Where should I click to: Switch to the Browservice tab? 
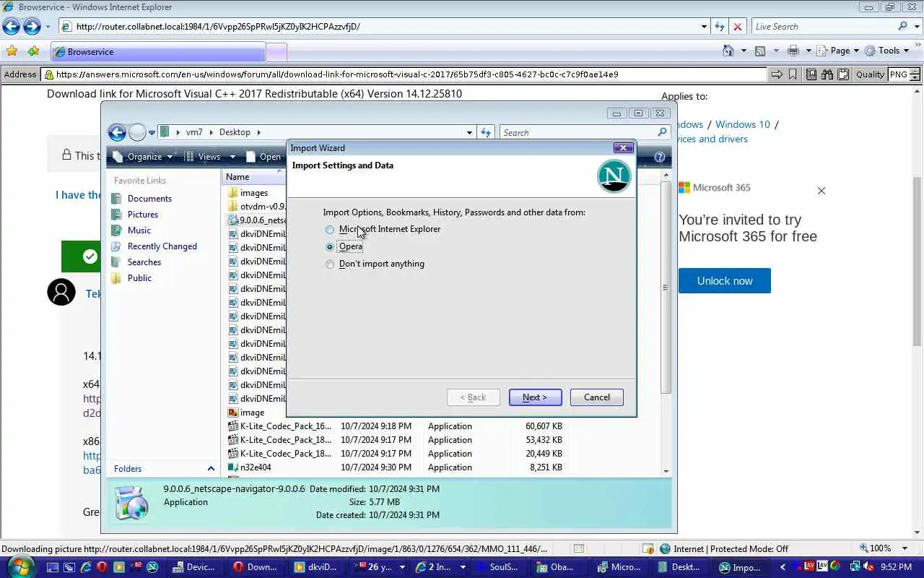pos(158,52)
